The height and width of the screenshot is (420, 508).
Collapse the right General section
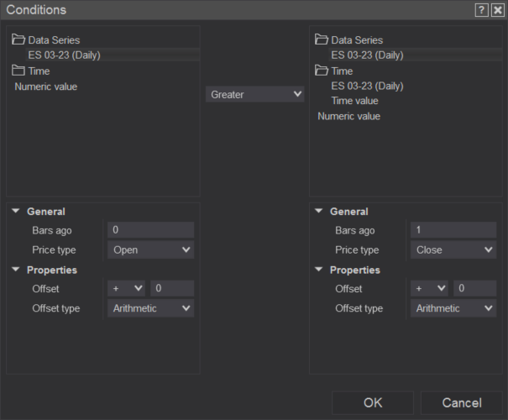(319, 211)
